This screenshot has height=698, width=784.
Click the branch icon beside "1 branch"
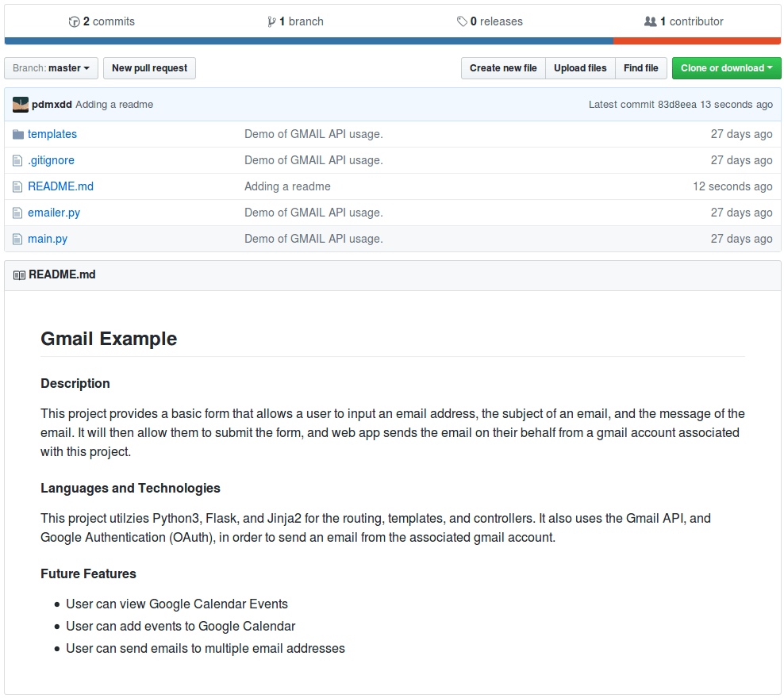click(272, 21)
